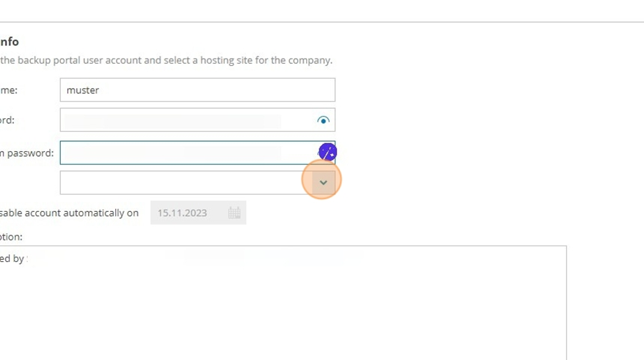644x360 pixels.
Task: Focus the username field containing muster
Action: click(197, 90)
